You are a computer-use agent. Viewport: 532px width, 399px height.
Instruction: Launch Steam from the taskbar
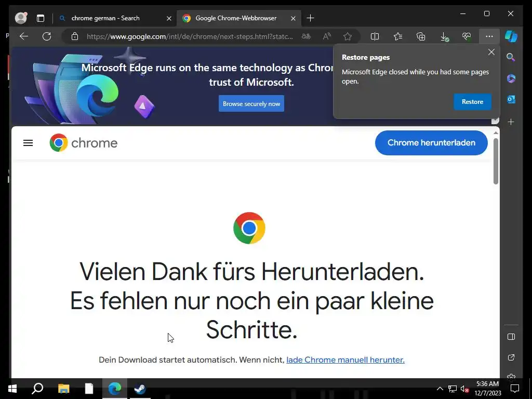point(140,389)
